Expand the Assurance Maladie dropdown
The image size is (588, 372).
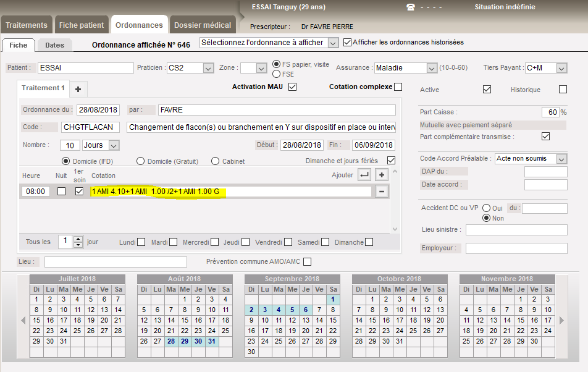point(432,68)
